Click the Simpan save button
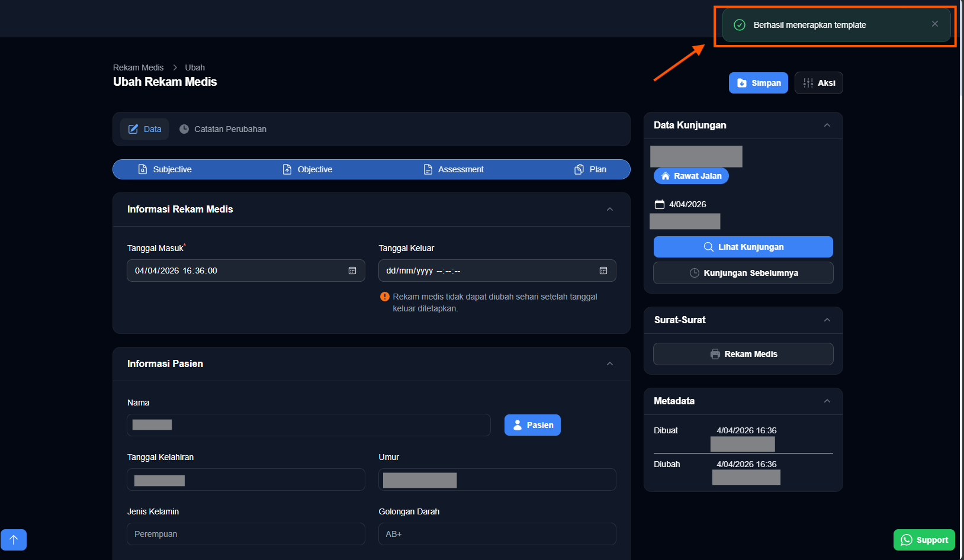Screen dimensions: 964x560 [x=759, y=83]
